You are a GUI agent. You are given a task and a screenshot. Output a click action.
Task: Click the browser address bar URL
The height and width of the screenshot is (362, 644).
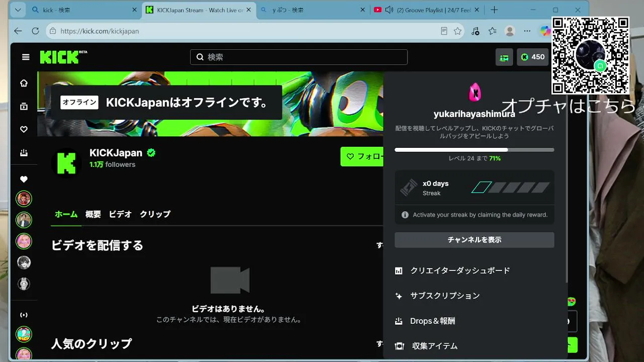click(100, 31)
